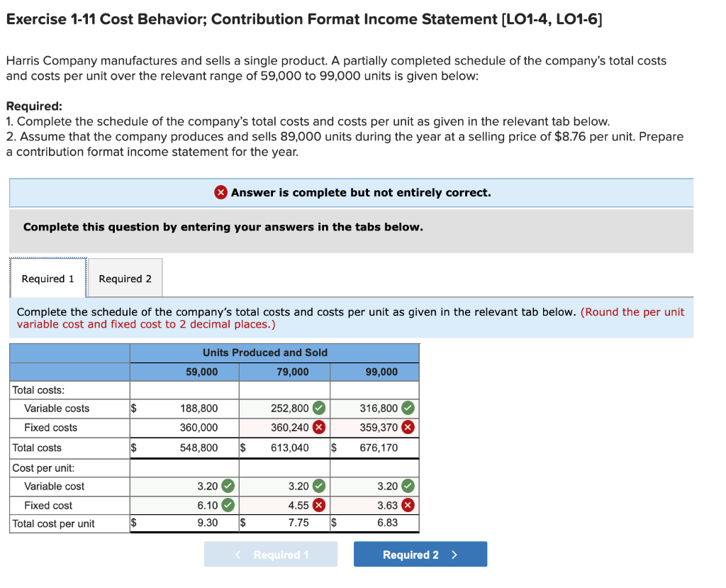Image resolution: width=726 pixels, height=588 pixels.
Task: Click the green checkmark beside 252,800
Action: (x=318, y=408)
